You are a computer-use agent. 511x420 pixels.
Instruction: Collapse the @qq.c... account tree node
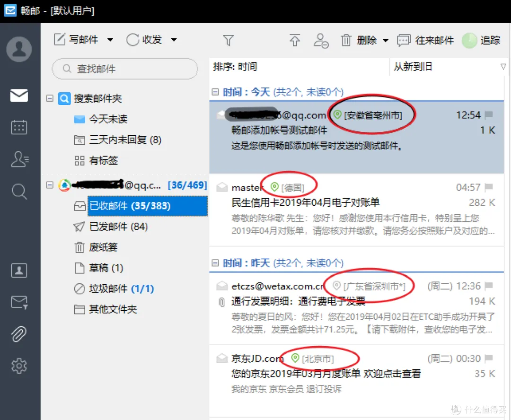[50, 185]
